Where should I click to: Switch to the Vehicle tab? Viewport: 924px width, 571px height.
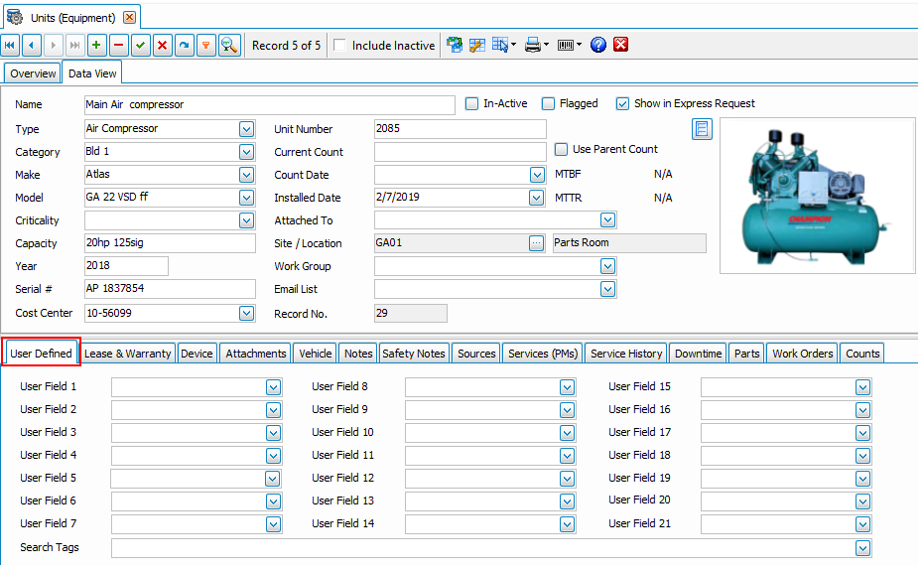(315, 354)
